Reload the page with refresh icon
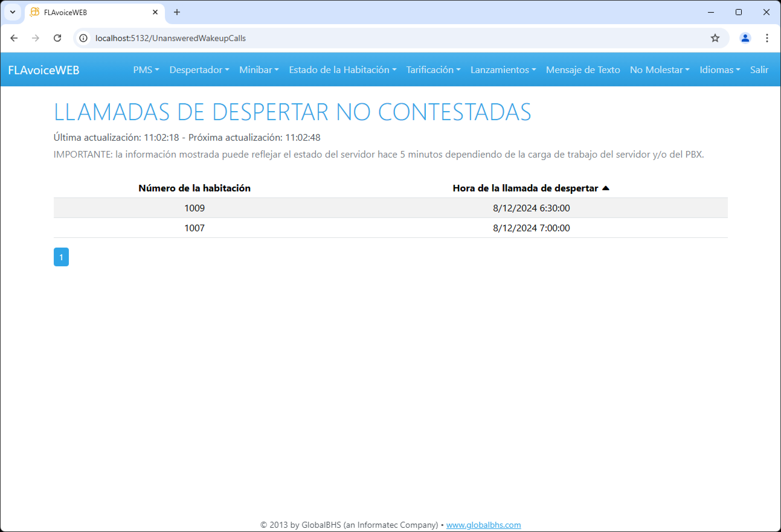Image resolution: width=781 pixels, height=532 pixels. pos(57,38)
